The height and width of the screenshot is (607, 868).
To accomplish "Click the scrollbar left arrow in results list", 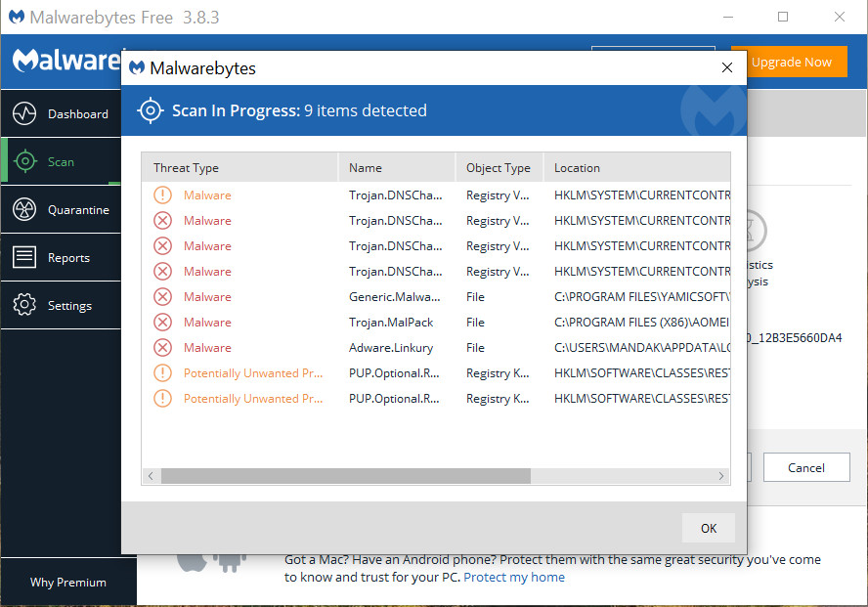I will [151, 476].
